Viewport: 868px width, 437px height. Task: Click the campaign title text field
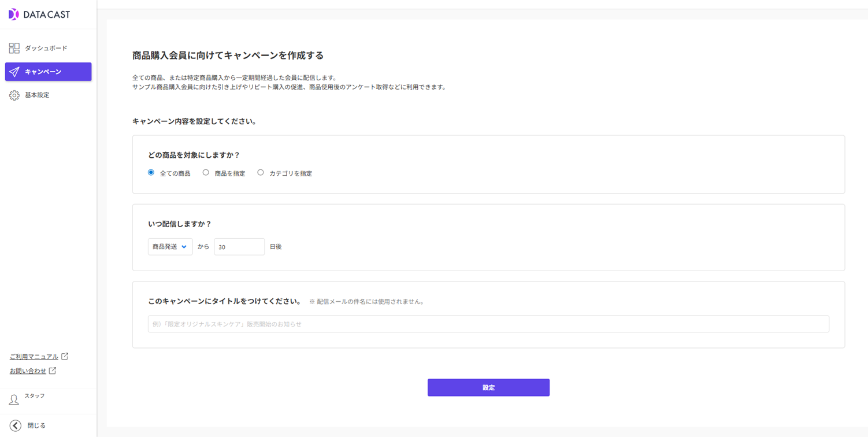(488, 324)
